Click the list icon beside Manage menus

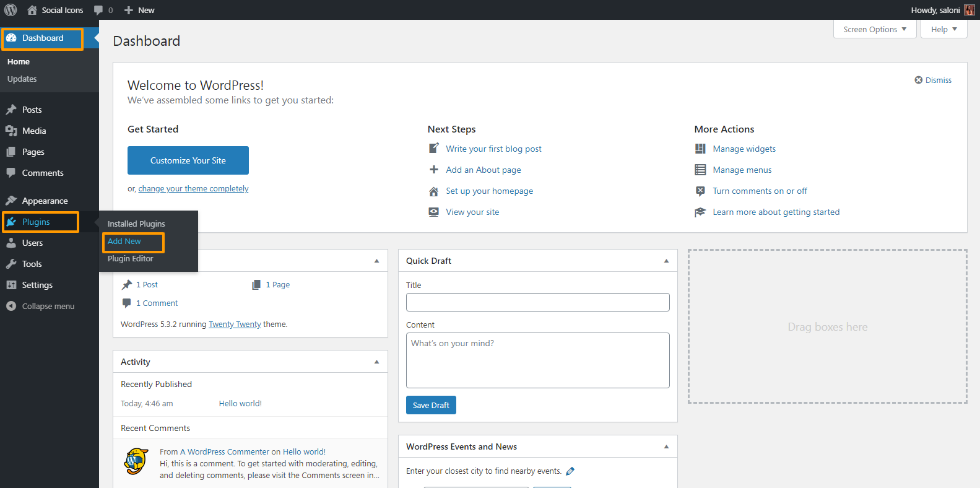pos(700,170)
